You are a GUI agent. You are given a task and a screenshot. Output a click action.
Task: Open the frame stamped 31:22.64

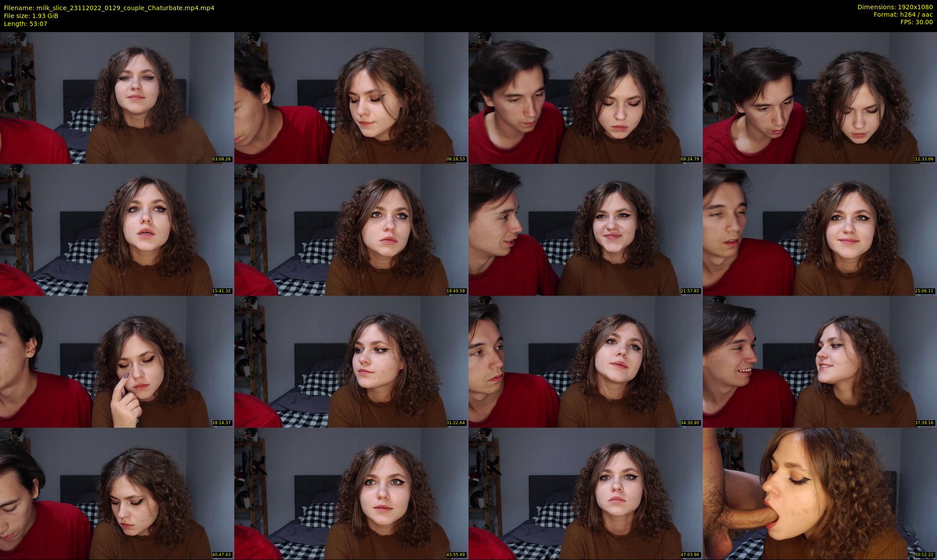coord(351,361)
